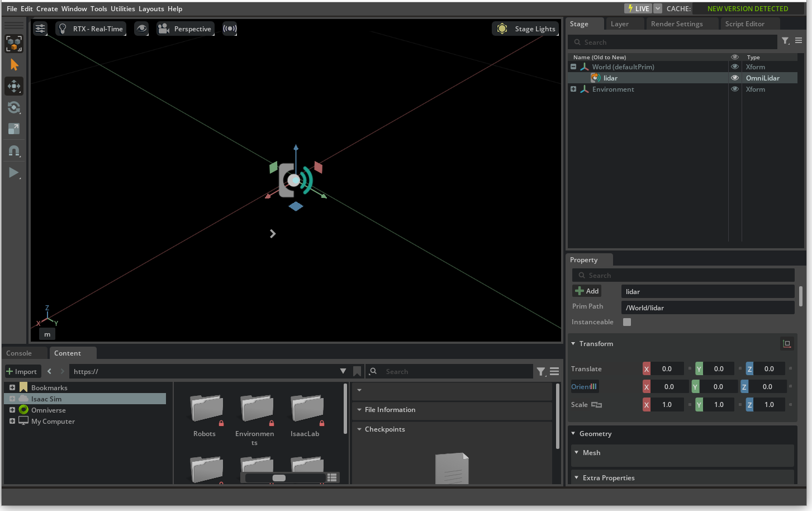
Task: Click the Stage filter funnel icon
Action: point(785,41)
